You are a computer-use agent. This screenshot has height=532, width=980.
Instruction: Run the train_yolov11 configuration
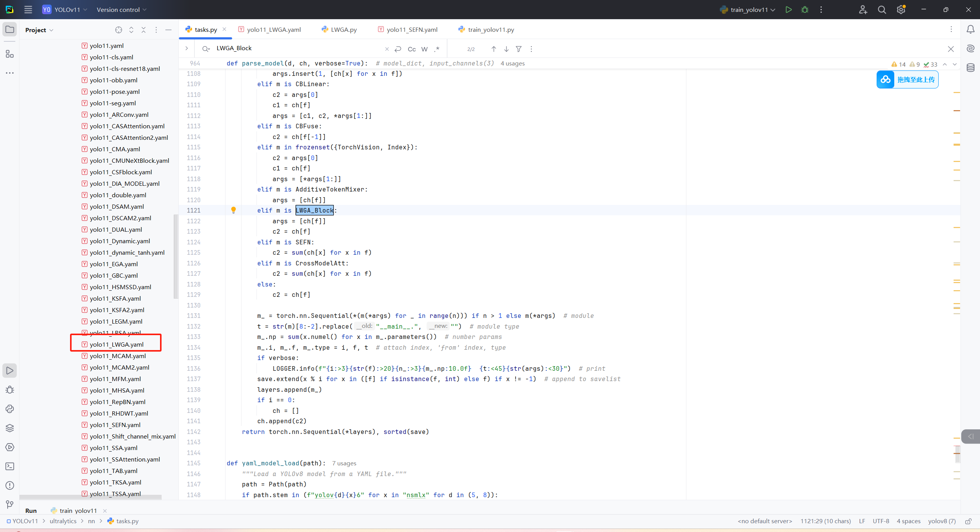pyautogui.click(x=788, y=10)
